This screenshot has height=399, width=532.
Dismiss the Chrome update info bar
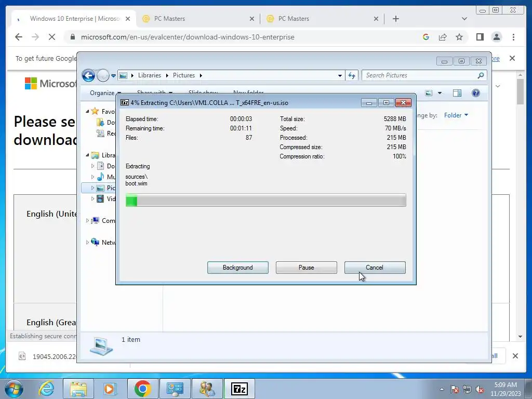[512, 58]
